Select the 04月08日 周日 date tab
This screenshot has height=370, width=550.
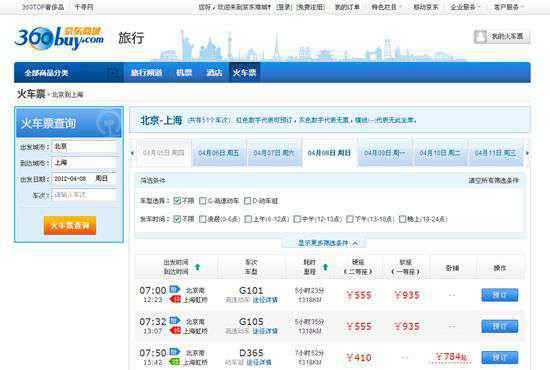pyautogui.click(x=329, y=153)
